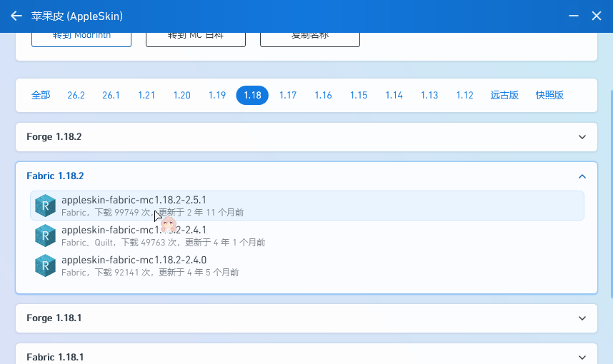
Task: Select the 全部 version filter
Action: [41, 96]
